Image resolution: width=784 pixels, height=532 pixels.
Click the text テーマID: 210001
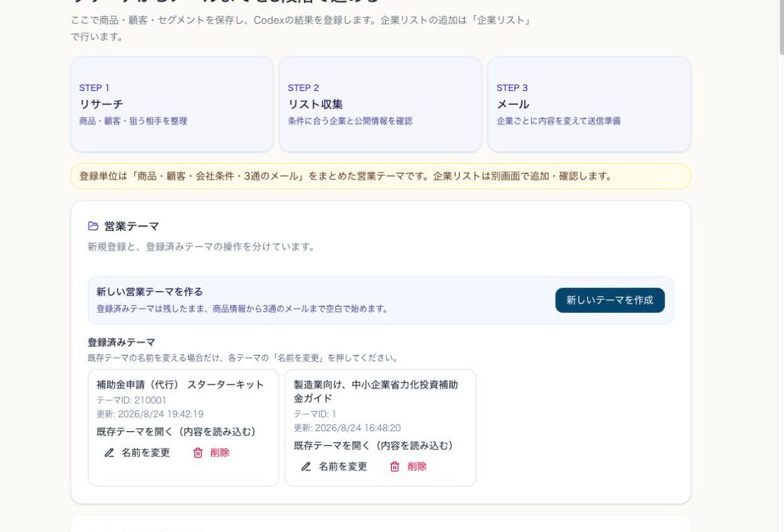click(131, 400)
